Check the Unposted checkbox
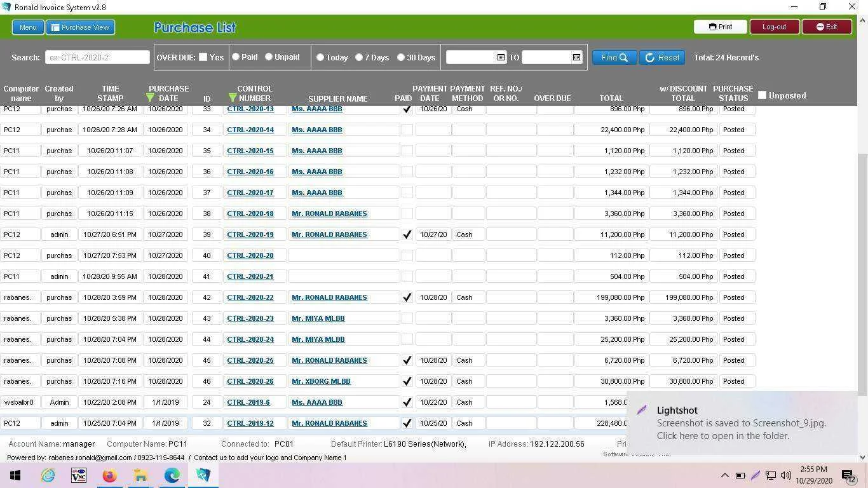Viewport: 868px width, 488px height. (x=763, y=95)
